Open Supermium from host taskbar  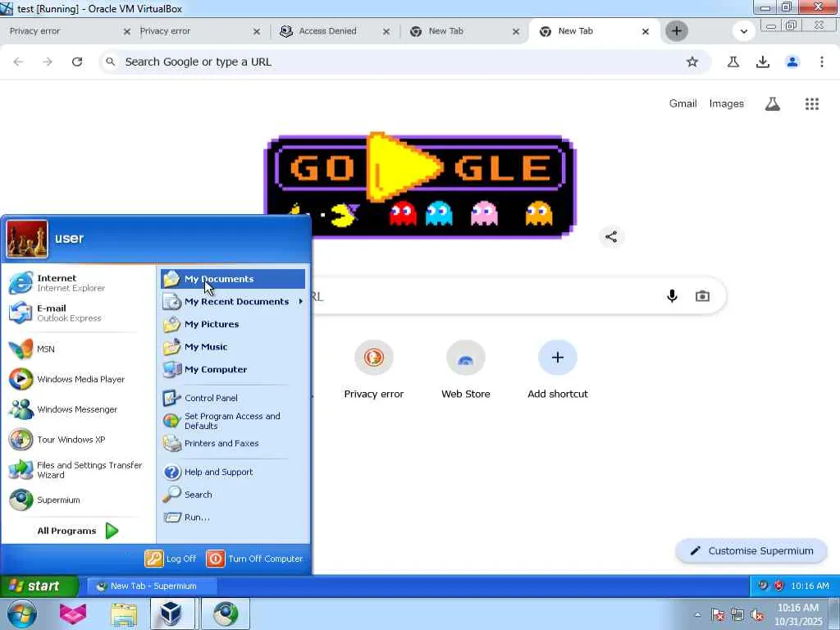pos(226,614)
